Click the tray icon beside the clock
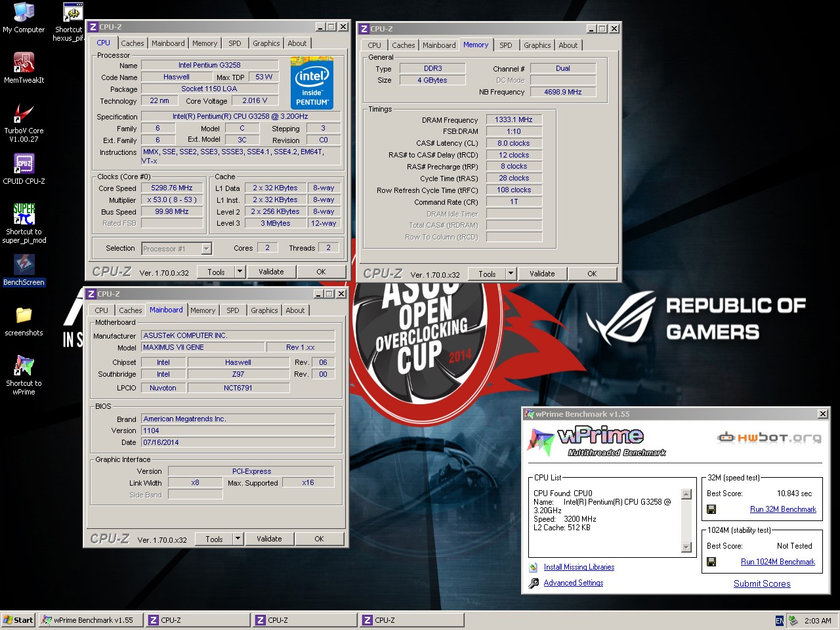 793,620
